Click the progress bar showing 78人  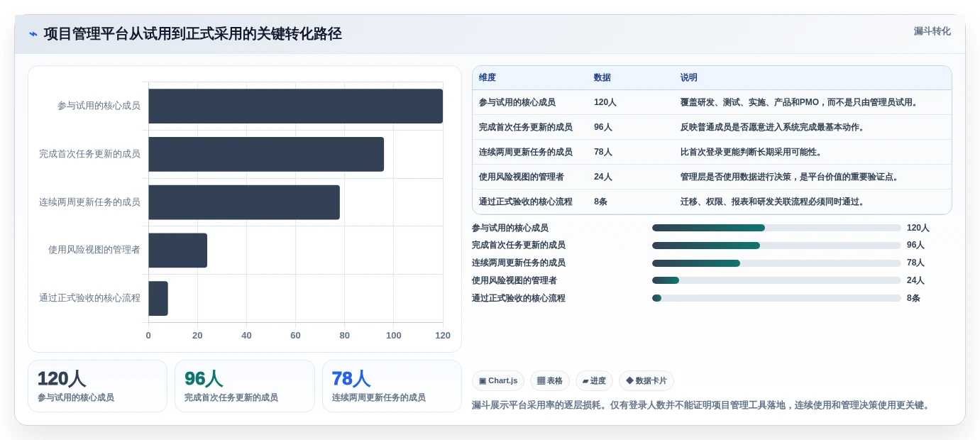point(776,263)
